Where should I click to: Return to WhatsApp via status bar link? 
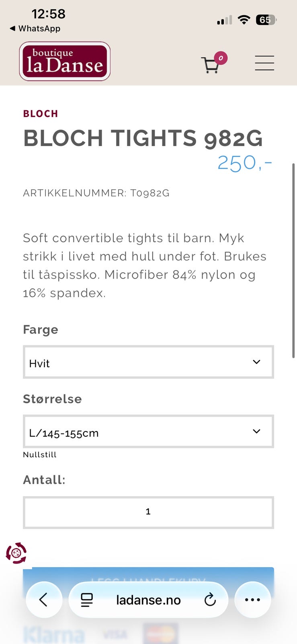pyautogui.click(x=34, y=29)
